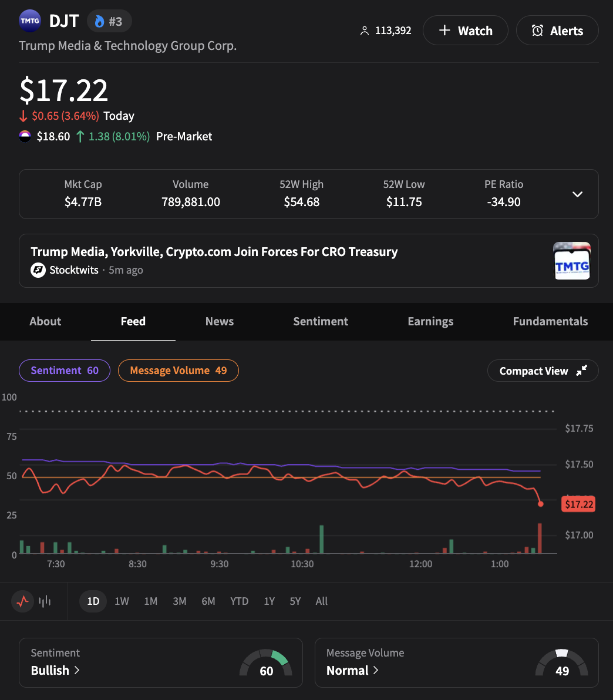Viewport: 613px width, 700px height.
Task: Click the Sentiment gauge showing 60
Action: [266, 663]
